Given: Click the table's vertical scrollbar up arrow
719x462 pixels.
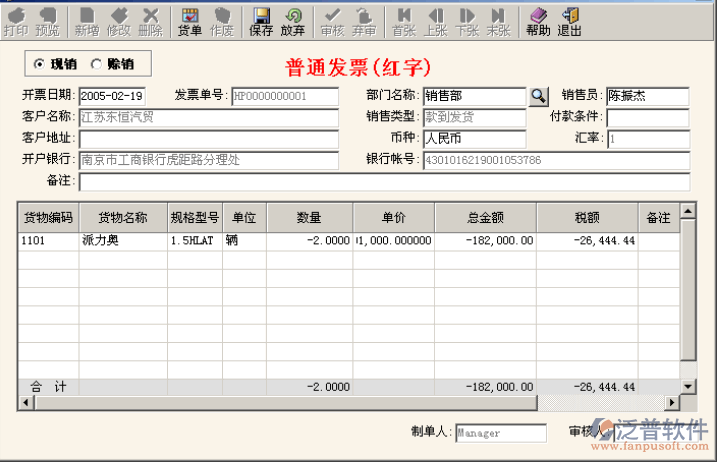Looking at the screenshot, I should [687, 212].
